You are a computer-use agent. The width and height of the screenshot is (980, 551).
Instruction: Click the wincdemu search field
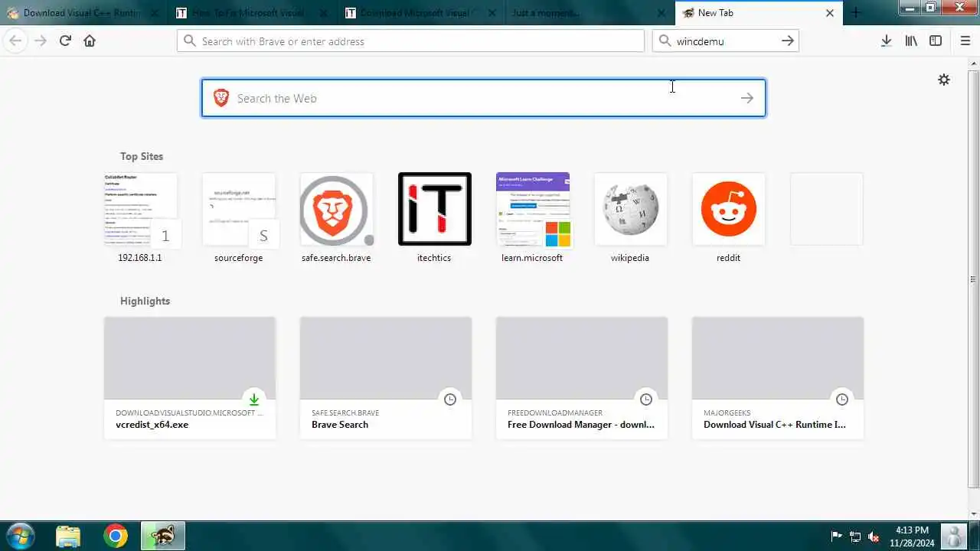pyautogui.click(x=726, y=41)
